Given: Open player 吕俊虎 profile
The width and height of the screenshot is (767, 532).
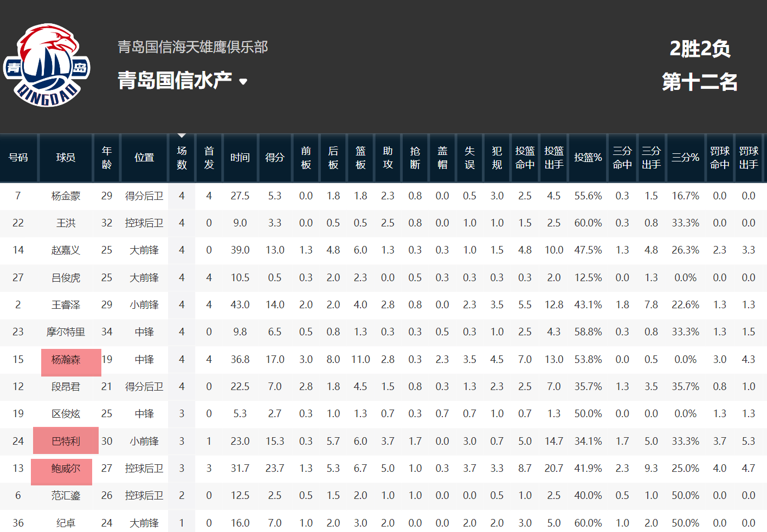Looking at the screenshot, I should pos(66,278).
